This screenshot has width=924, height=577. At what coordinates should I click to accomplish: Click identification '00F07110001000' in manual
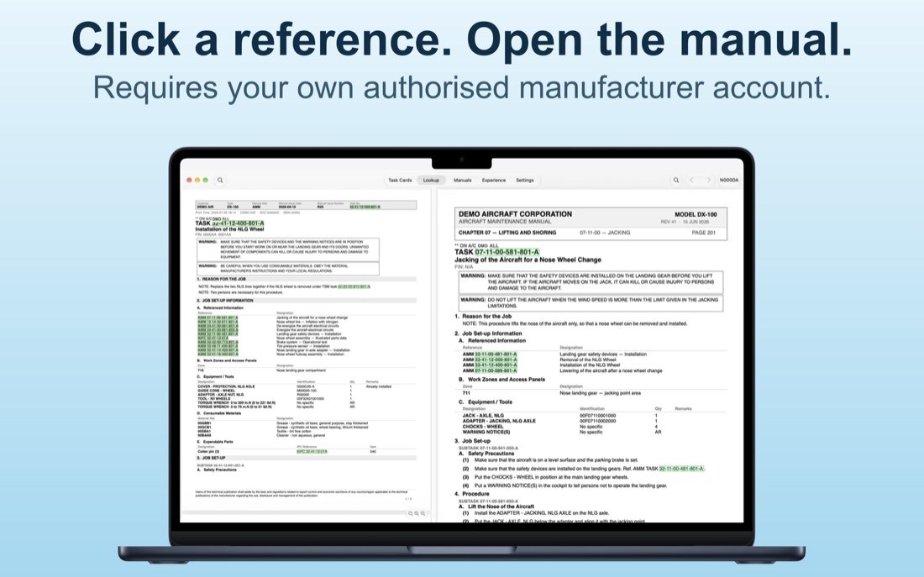(x=597, y=416)
